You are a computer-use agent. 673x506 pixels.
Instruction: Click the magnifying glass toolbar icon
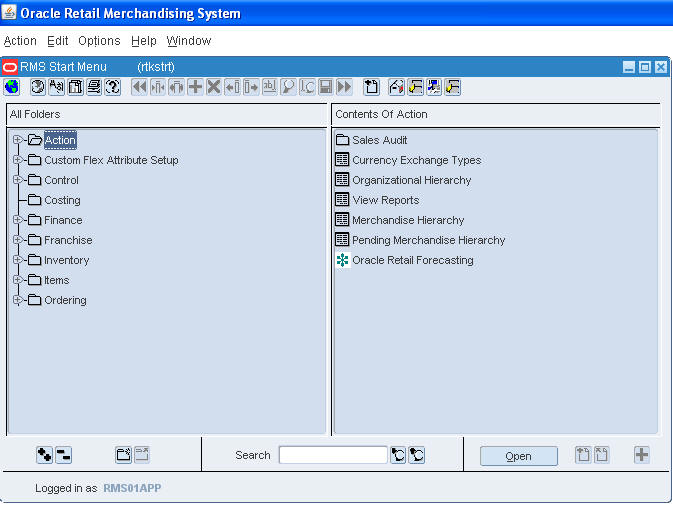coord(288,87)
